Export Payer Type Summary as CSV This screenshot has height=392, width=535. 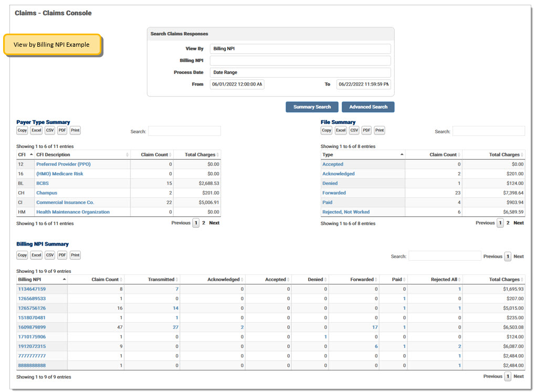coord(50,130)
